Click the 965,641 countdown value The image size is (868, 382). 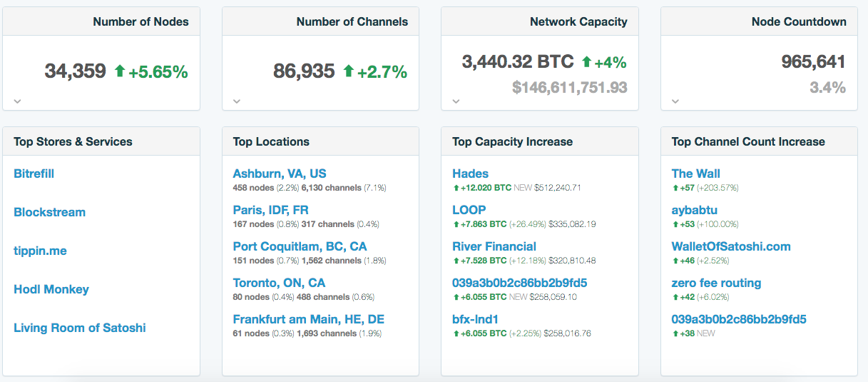pos(813,61)
